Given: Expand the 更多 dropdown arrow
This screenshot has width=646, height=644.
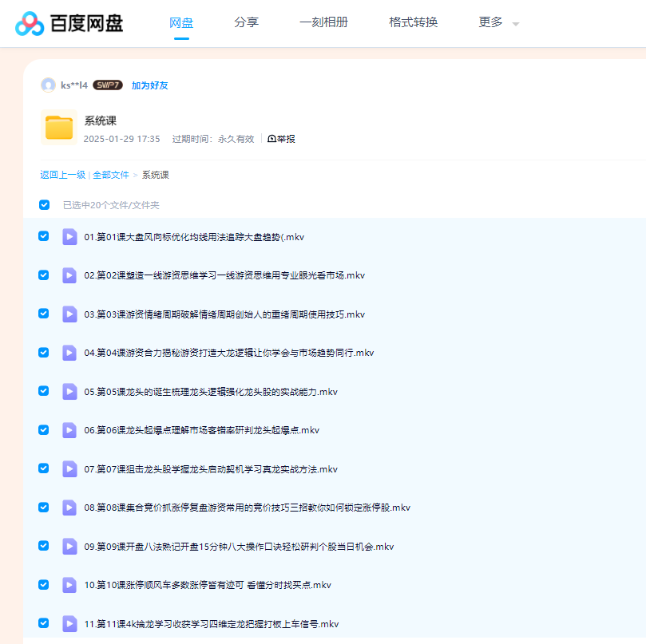Looking at the screenshot, I should pos(515,24).
